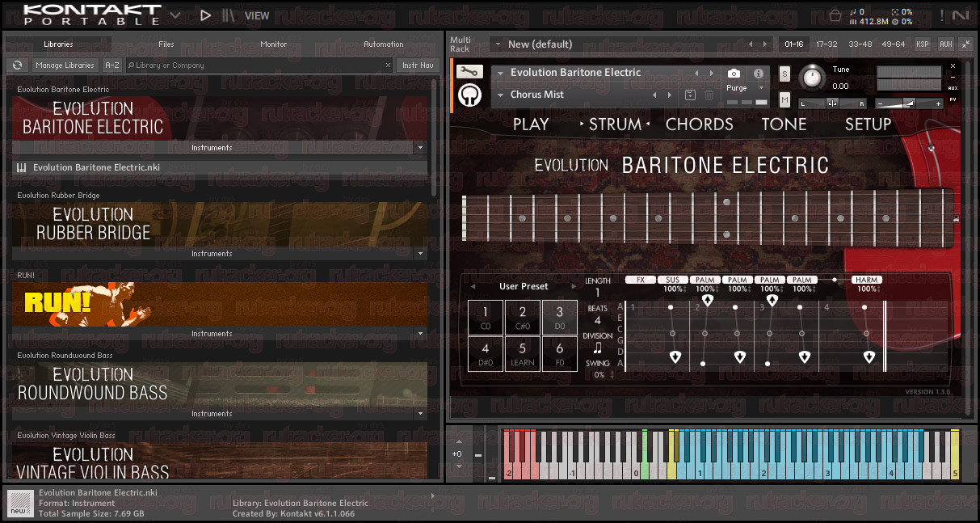Viewport: 980px width, 523px height.
Task: Expand Instruments dropdown under Evolution Rubber Bridge
Action: tap(419, 254)
